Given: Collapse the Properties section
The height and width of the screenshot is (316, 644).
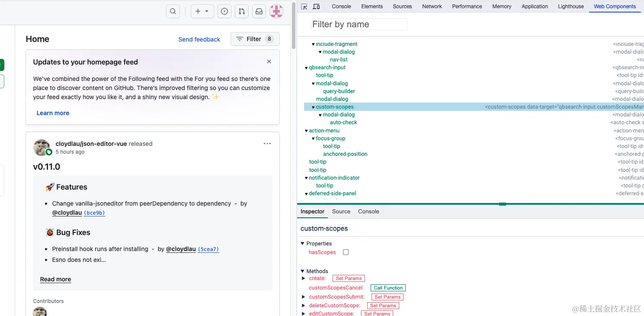Looking at the screenshot, I should tap(303, 244).
